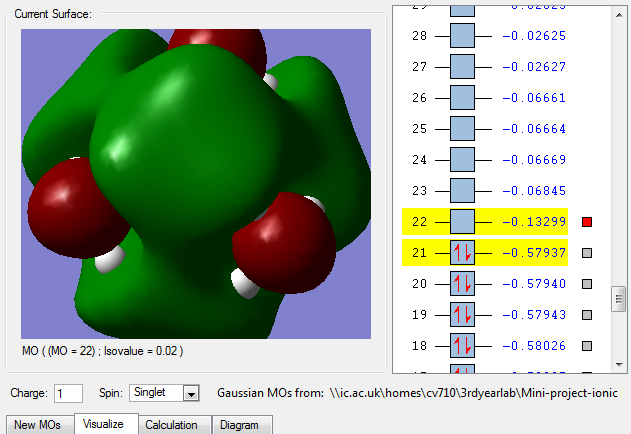This screenshot has width=631, height=434.
Task: Click the paired-electron box of orbital 21
Action: coord(462,253)
